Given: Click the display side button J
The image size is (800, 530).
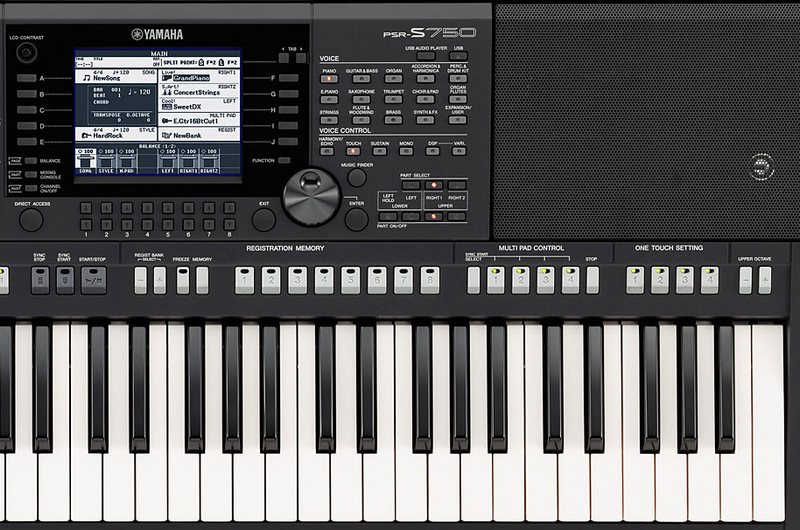Looking at the screenshot, I should (x=289, y=141).
